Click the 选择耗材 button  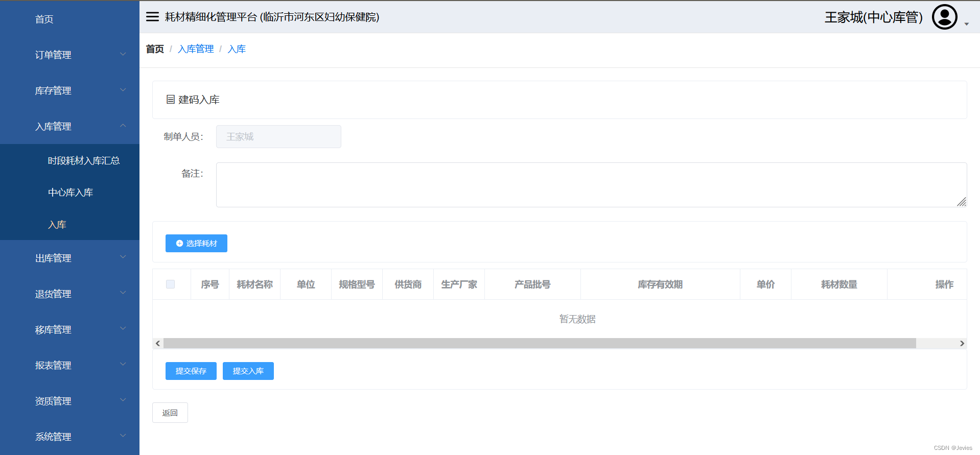196,243
